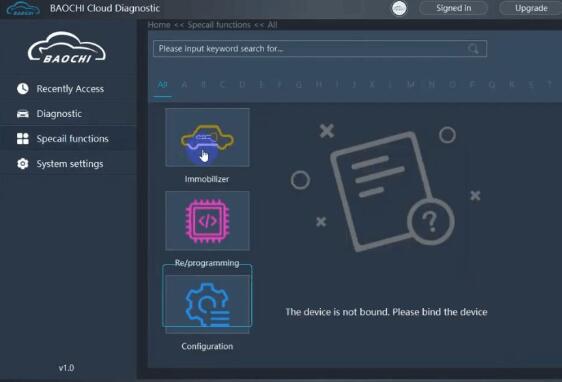Image resolution: width=562 pixels, height=382 pixels.
Task: Click inside the keyword search field
Action: [320, 49]
